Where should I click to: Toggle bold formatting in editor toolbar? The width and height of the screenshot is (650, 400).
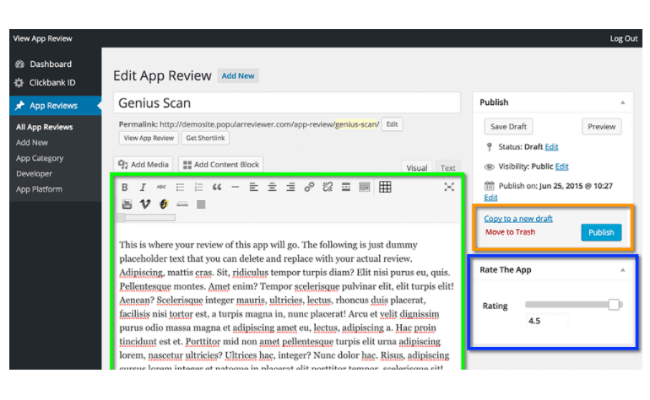click(x=124, y=187)
